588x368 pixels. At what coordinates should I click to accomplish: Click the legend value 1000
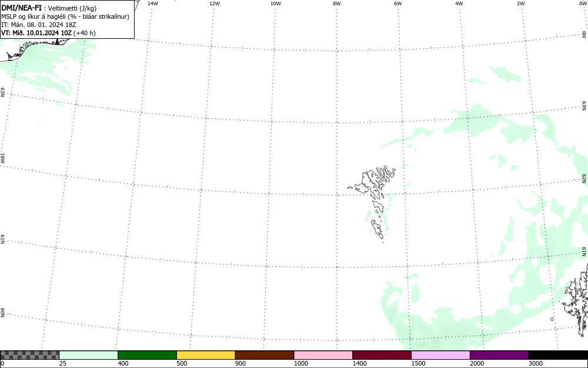click(x=301, y=363)
